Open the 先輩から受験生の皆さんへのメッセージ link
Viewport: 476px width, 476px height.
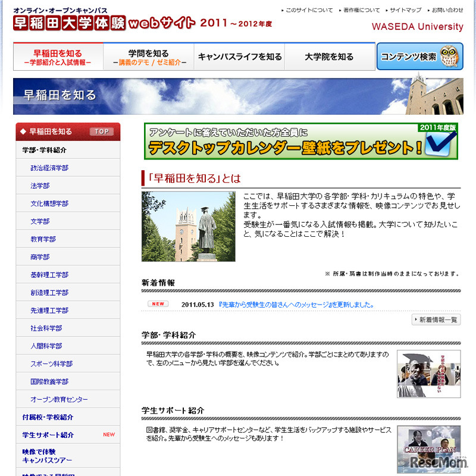256,303
